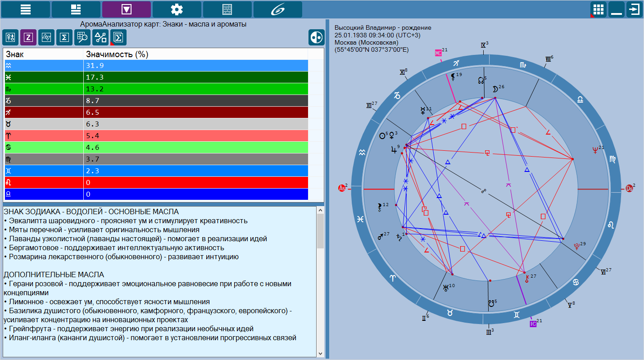Viewport: 644px width, 360px height.
Task: Expand the purple down-triangle top menu
Action: (x=127, y=9)
